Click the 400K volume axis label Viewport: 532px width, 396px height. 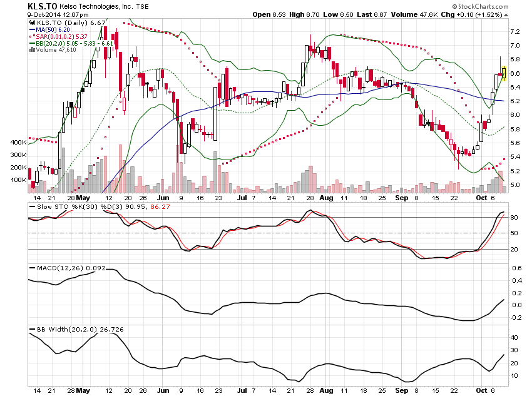pyautogui.click(x=18, y=143)
